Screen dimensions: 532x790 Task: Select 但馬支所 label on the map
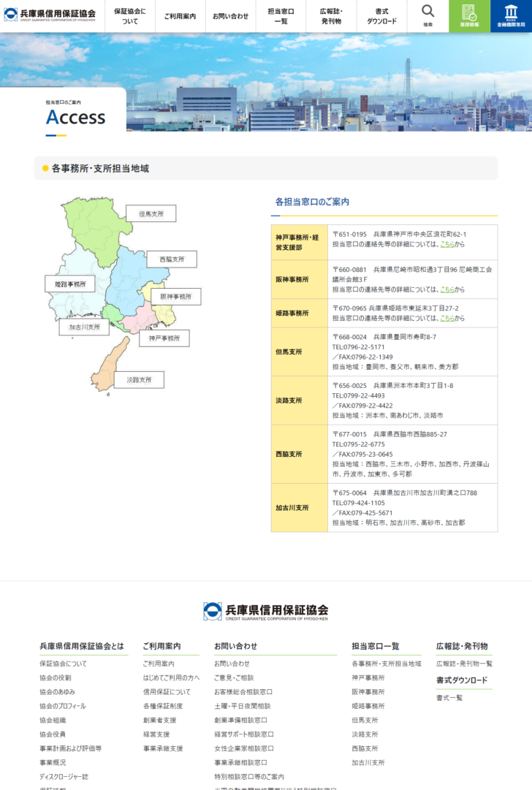point(151,213)
